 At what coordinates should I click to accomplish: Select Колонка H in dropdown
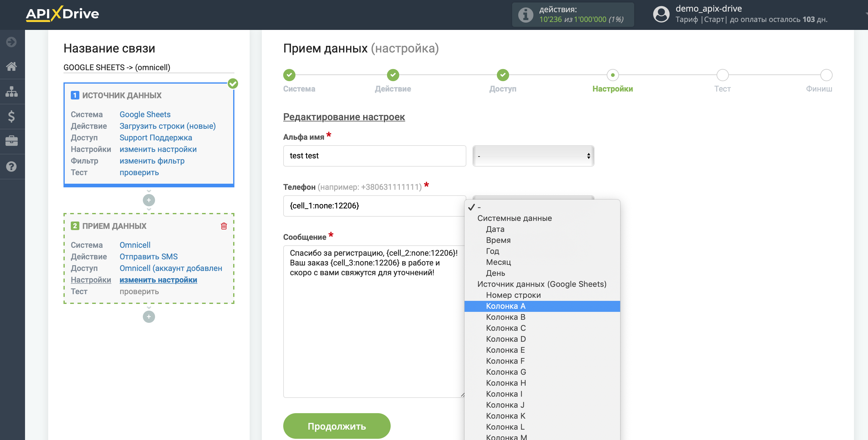[x=542, y=383]
